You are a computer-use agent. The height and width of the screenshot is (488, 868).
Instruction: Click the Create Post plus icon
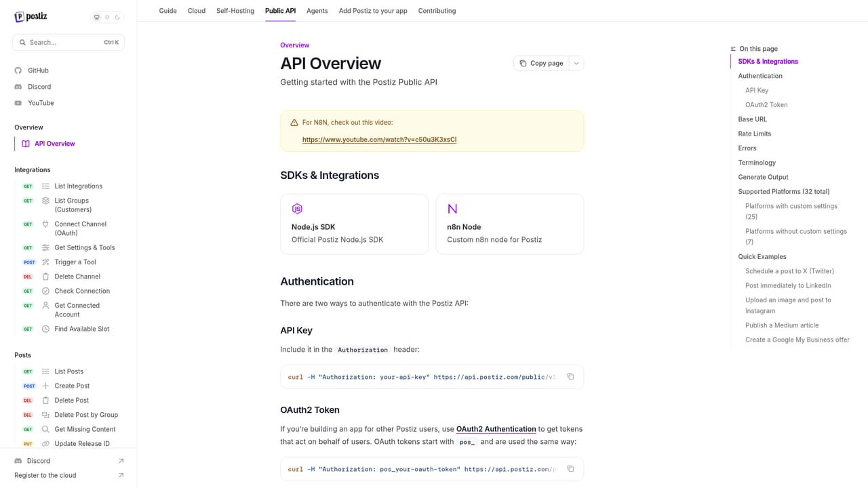[x=45, y=386]
